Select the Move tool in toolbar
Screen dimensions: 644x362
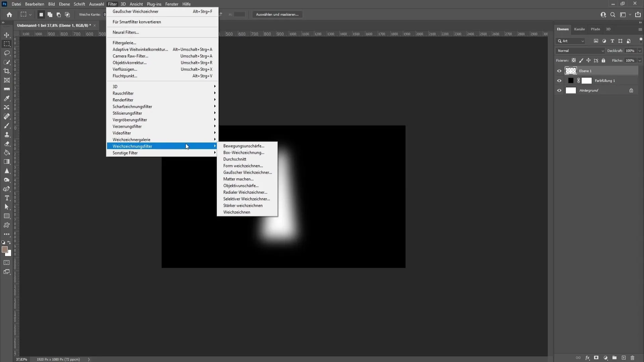(7, 34)
